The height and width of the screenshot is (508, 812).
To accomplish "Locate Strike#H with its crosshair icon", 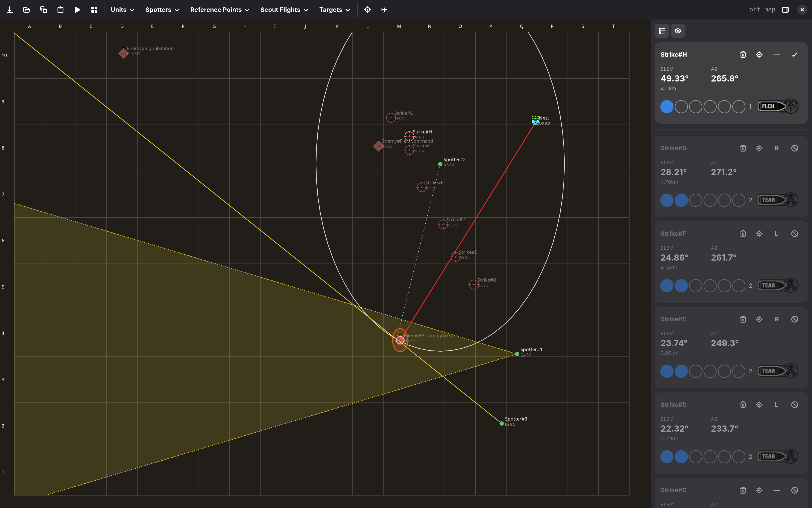I will [759, 54].
